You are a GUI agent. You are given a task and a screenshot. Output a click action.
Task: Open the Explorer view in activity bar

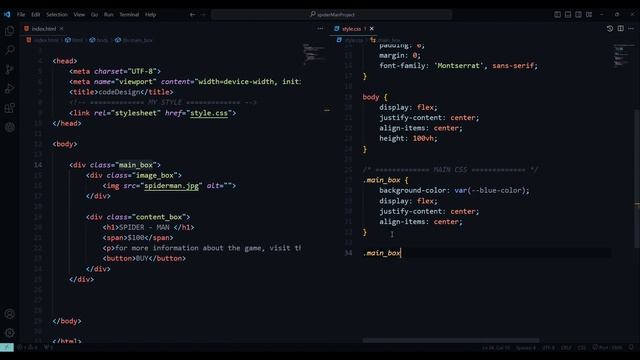[9, 31]
